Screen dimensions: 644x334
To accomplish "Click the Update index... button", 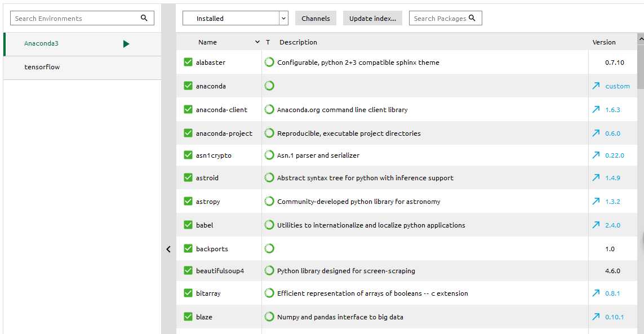I will pos(372,18).
